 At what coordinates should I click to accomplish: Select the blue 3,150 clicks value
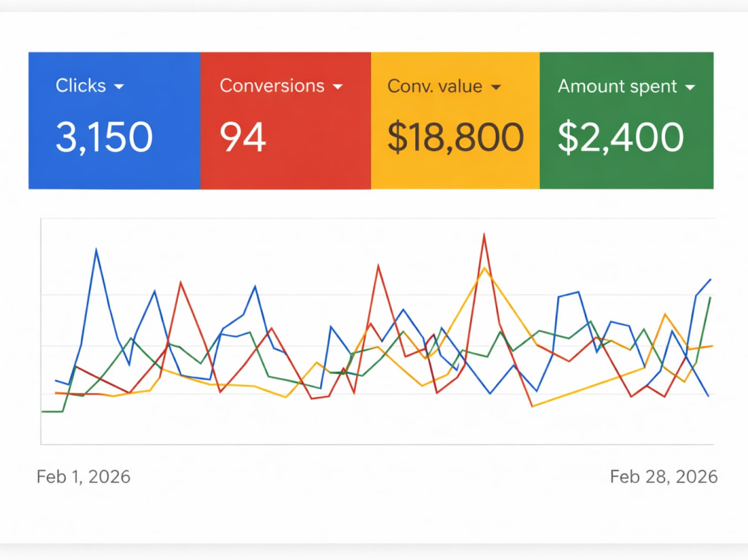pyautogui.click(x=104, y=137)
